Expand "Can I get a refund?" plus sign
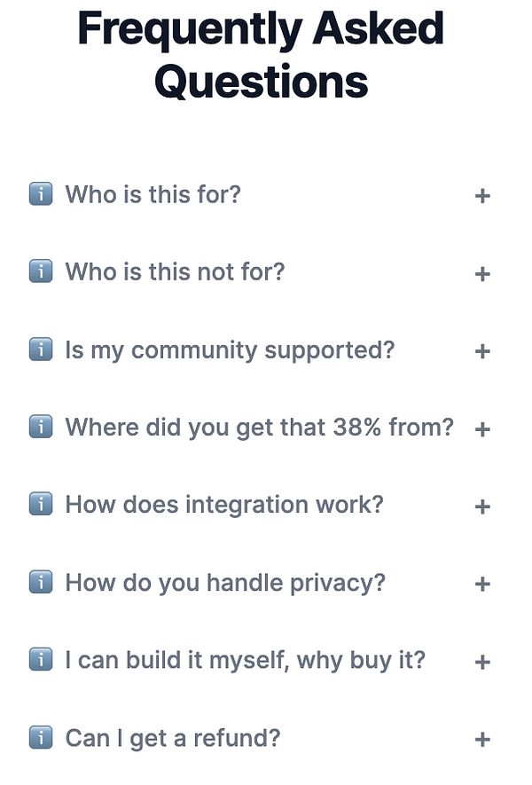Viewport: 532px width, 785px height. tap(482, 740)
